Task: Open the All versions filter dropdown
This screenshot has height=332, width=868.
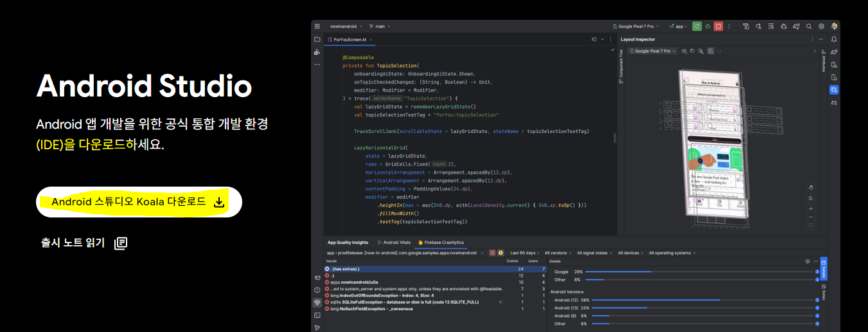Action: (558, 253)
